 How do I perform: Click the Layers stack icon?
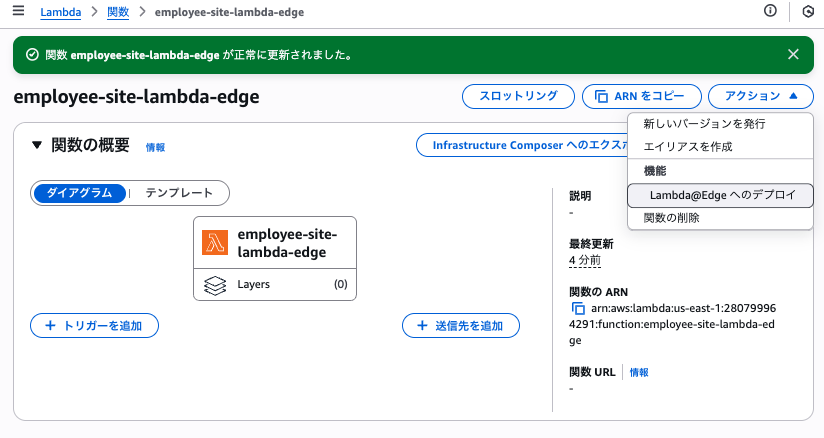(215, 286)
